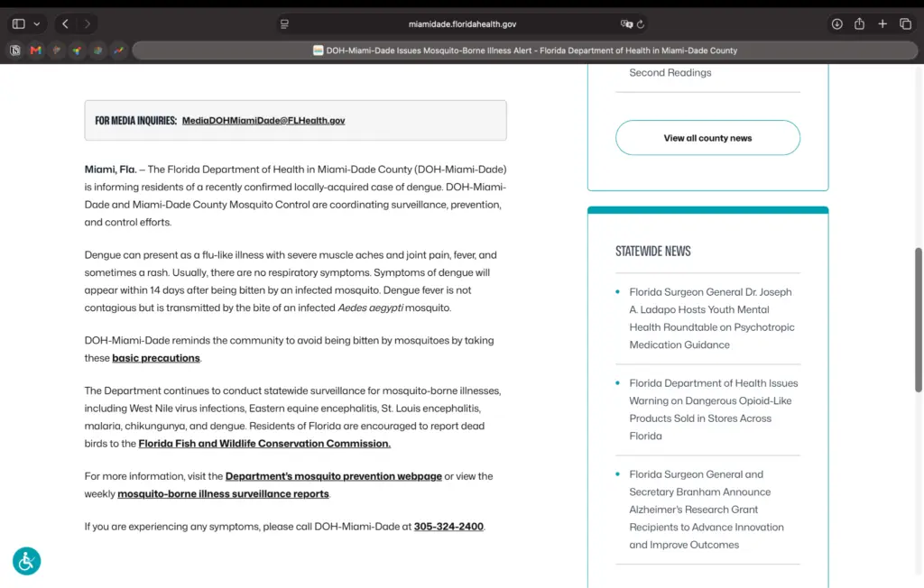
Task: Go forward to the next page
Action: [88, 24]
